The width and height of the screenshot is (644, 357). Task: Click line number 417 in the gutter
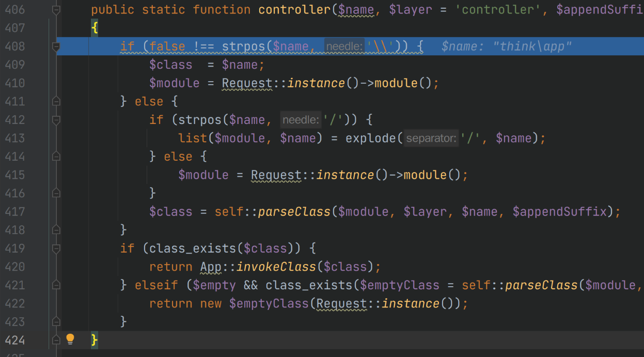(x=14, y=211)
